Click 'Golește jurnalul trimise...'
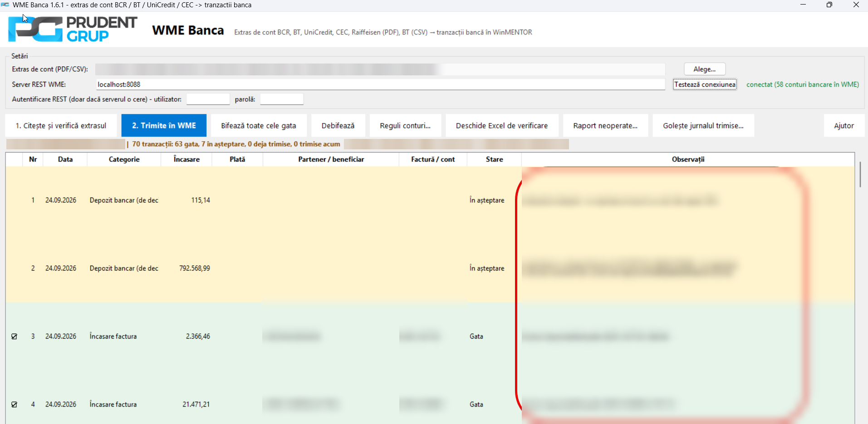Image resolution: width=868 pixels, height=424 pixels. pos(703,126)
